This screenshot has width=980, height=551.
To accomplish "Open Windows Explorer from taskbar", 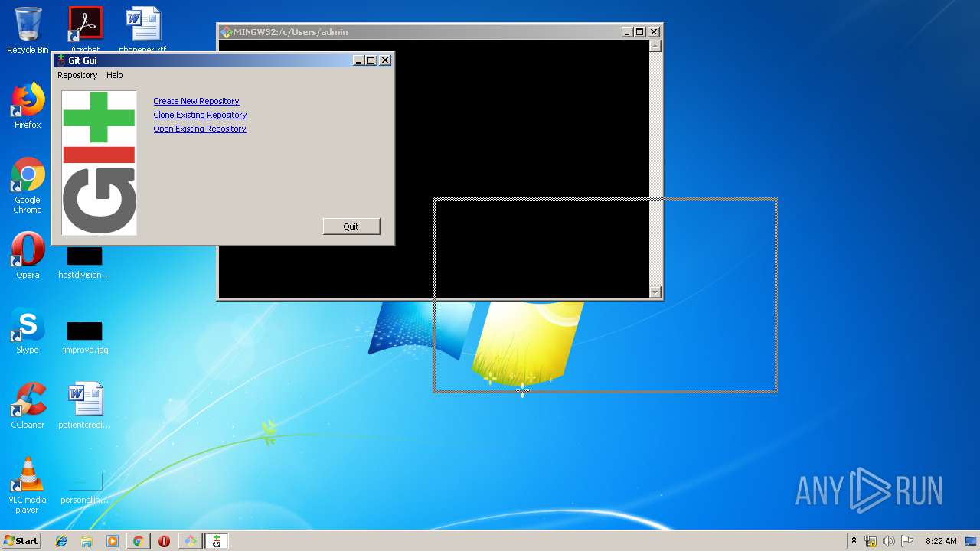I will tap(87, 541).
